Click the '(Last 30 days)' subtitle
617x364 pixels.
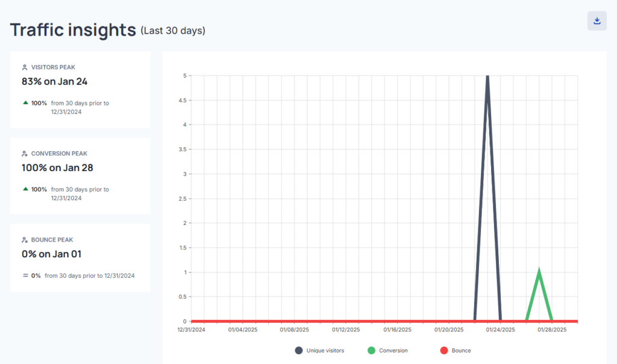(x=173, y=31)
